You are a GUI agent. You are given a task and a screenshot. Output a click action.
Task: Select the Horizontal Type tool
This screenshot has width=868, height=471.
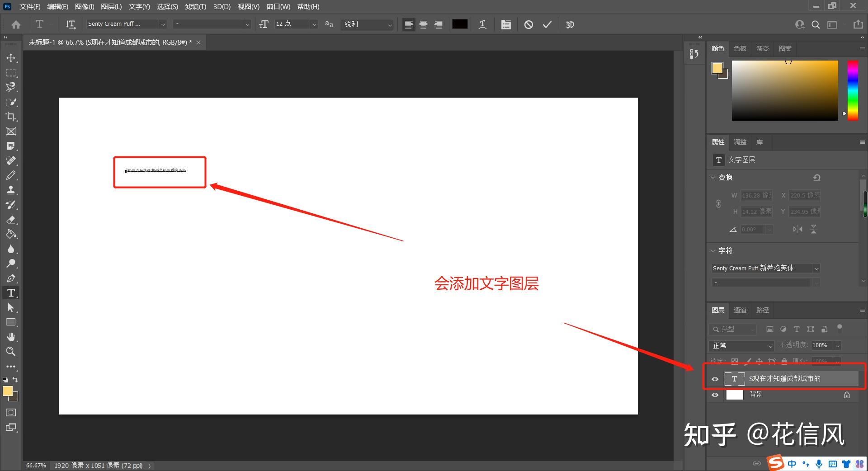[11, 293]
